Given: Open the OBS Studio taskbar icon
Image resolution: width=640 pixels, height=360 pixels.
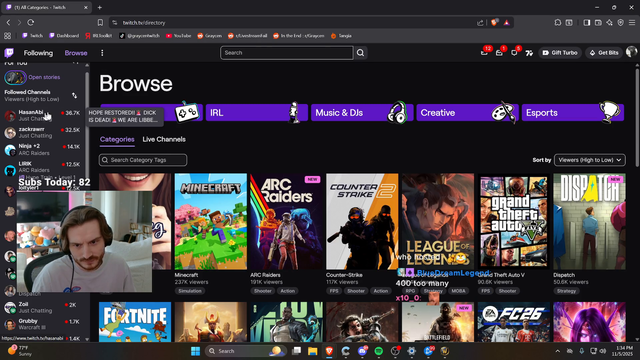Looking at the screenshot, I should (x=395, y=351).
